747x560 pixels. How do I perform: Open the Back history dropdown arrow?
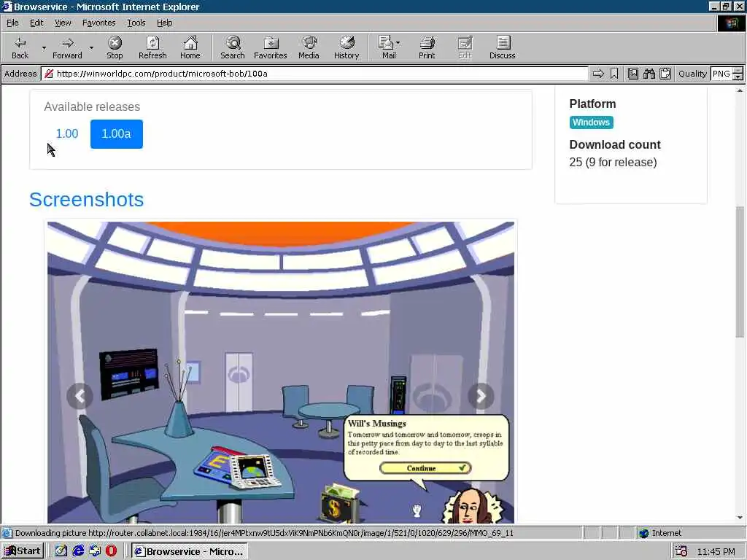click(x=44, y=47)
